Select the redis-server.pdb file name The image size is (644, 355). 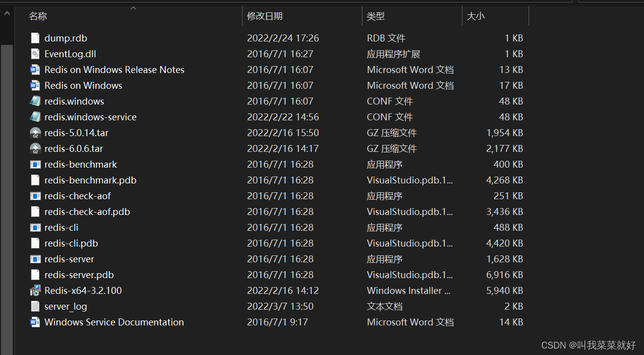79,275
